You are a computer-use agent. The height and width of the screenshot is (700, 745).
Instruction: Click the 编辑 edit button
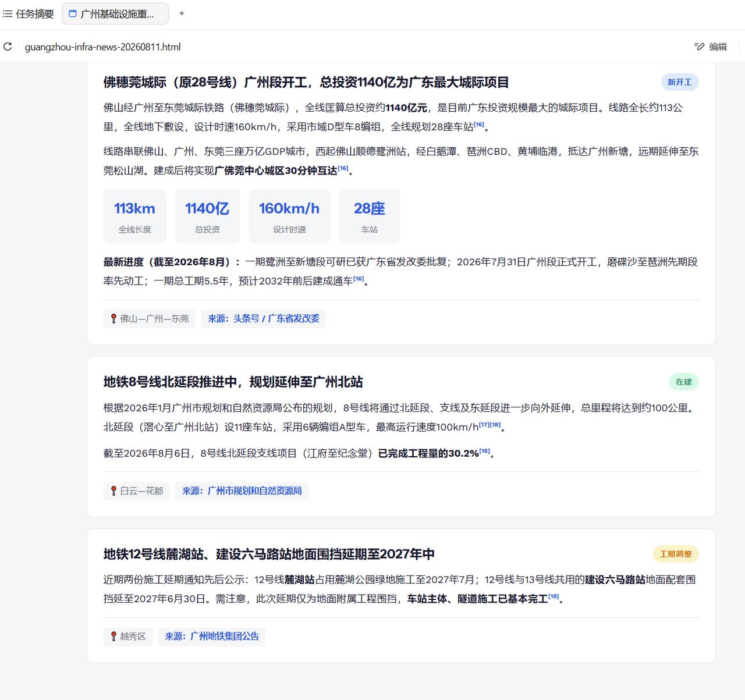(711, 47)
